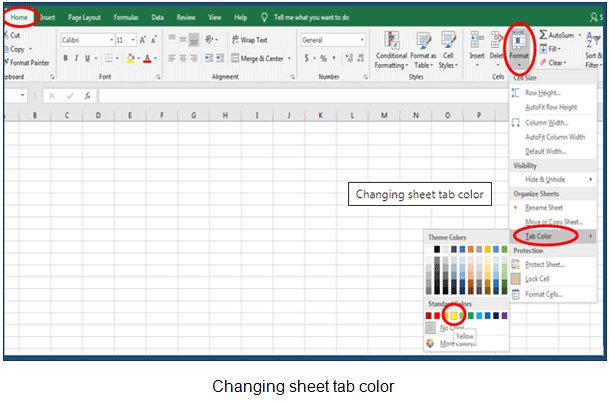Click Format Painter
Screen dimensions: 610x402
26,63
